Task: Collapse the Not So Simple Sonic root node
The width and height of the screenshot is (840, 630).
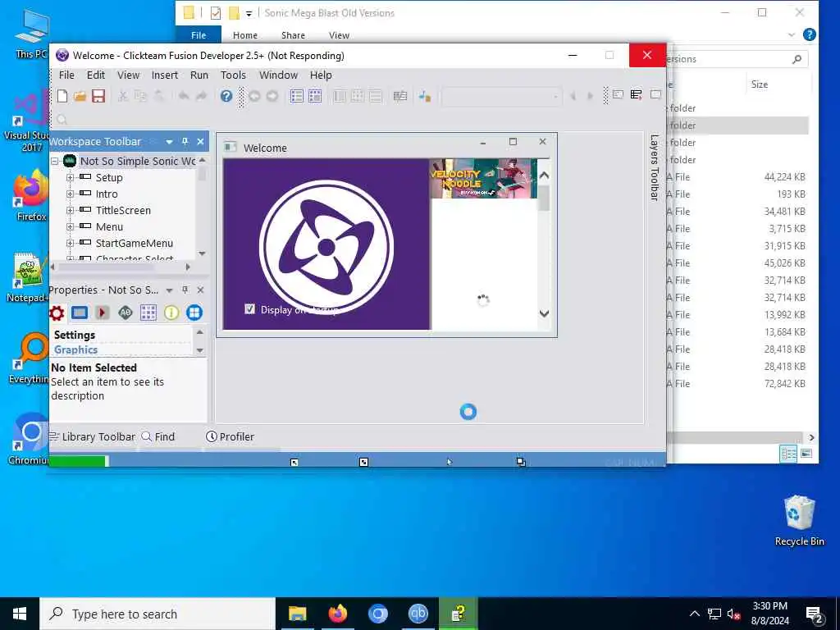Action: click(x=55, y=162)
